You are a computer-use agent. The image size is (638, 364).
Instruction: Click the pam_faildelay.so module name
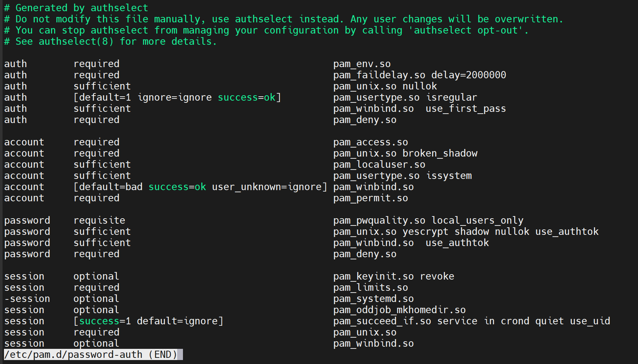click(x=379, y=75)
